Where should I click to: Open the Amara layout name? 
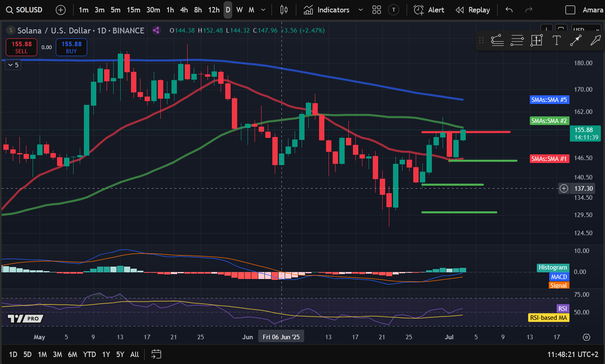tap(593, 10)
